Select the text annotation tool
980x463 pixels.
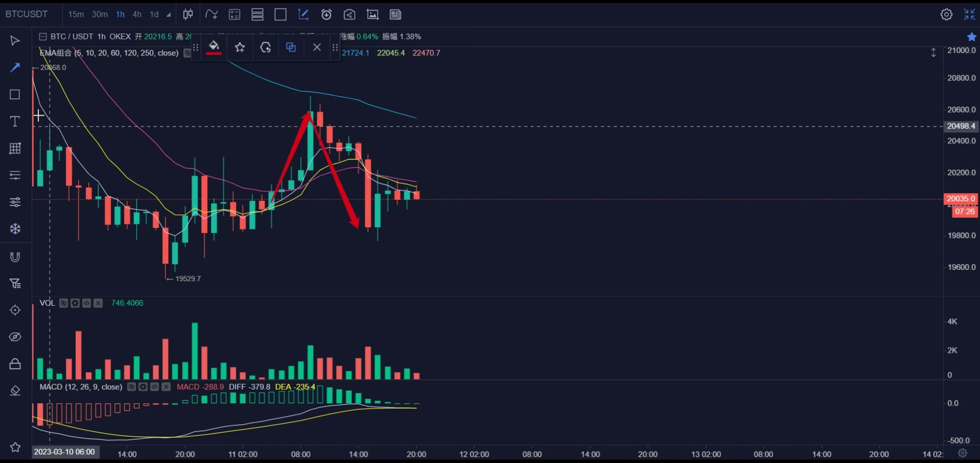tap(15, 121)
